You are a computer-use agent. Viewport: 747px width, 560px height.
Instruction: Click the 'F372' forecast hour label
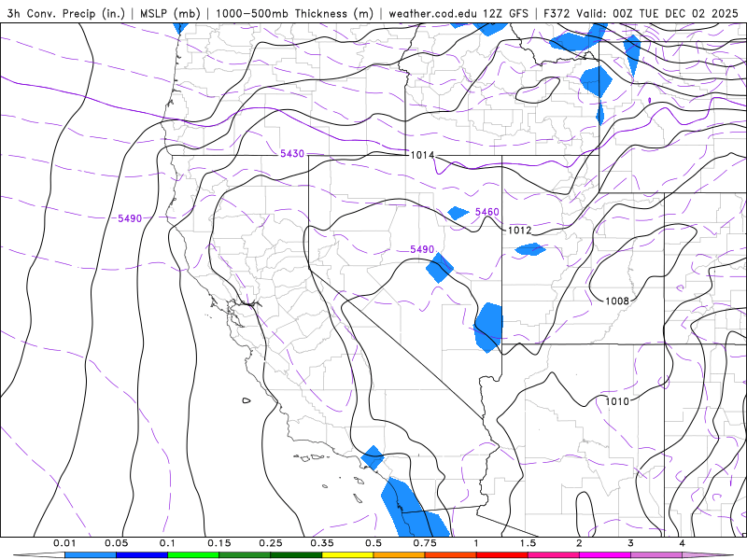pos(557,13)
